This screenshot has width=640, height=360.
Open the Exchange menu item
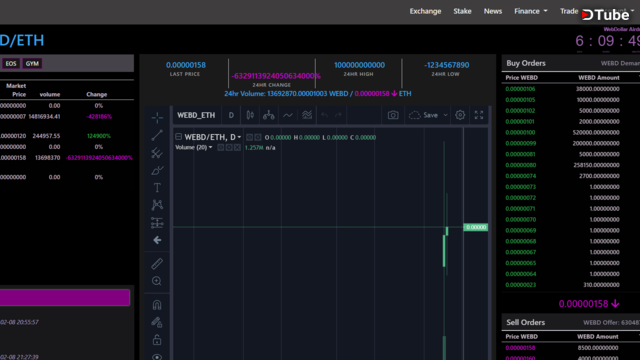pyautogui.click(x=425, y=11)
